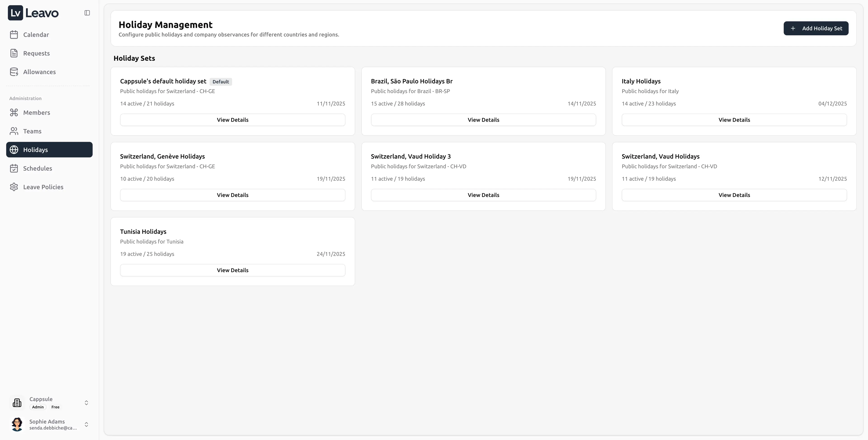
Task: View details of Brazil, São Paulo Holidays Br
Action: pos(483,120)
